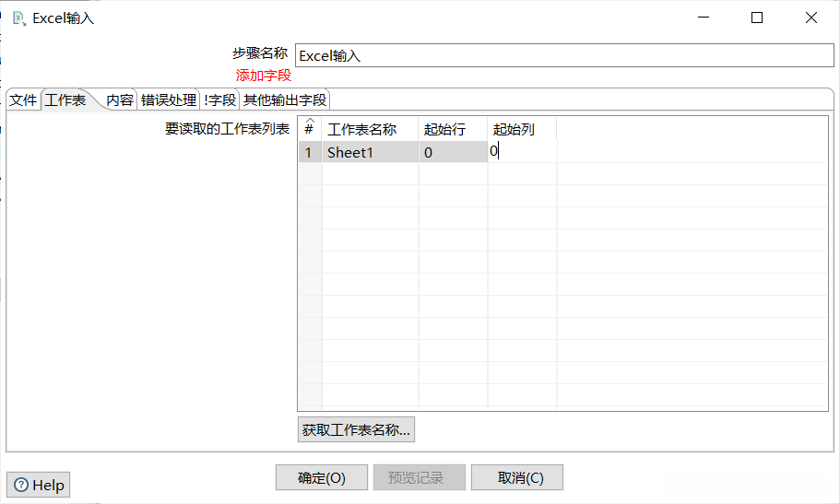Viewport: 840px width, 504px height.
Task: Maximize the Excel输入 dialog
Action: coord(757,18)
